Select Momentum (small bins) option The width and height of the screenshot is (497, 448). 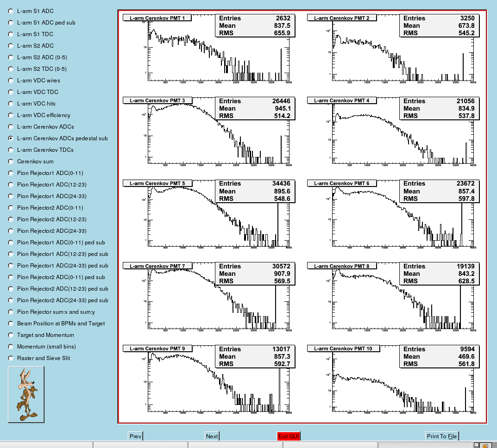point(11,347)
